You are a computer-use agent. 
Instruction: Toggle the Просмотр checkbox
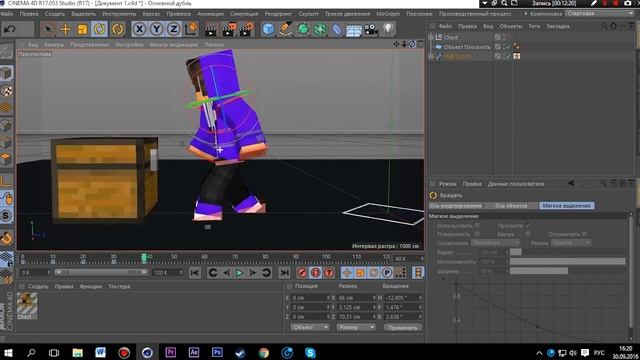coord(528,225)
